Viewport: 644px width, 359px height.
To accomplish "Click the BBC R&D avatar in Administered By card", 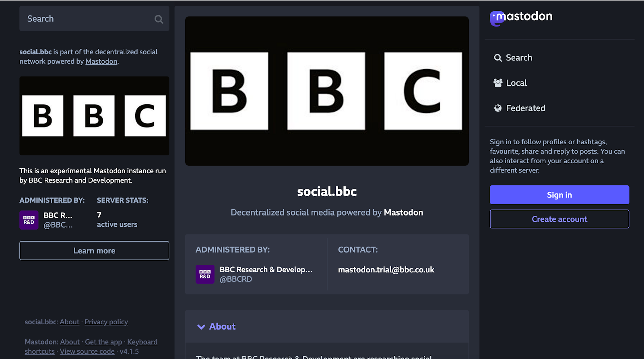I will pyautogui.click(x=205, y=274).
